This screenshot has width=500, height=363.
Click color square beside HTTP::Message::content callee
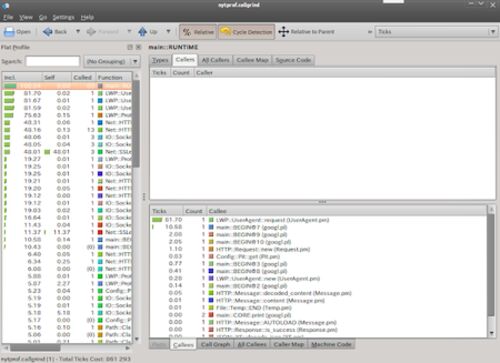pos(211,301)
